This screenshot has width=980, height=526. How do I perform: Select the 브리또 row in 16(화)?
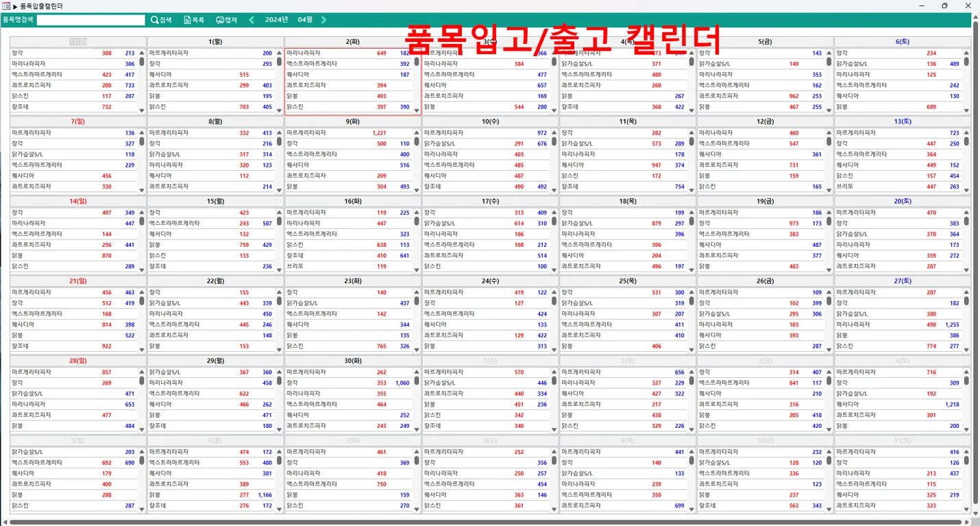pos(349,266)
